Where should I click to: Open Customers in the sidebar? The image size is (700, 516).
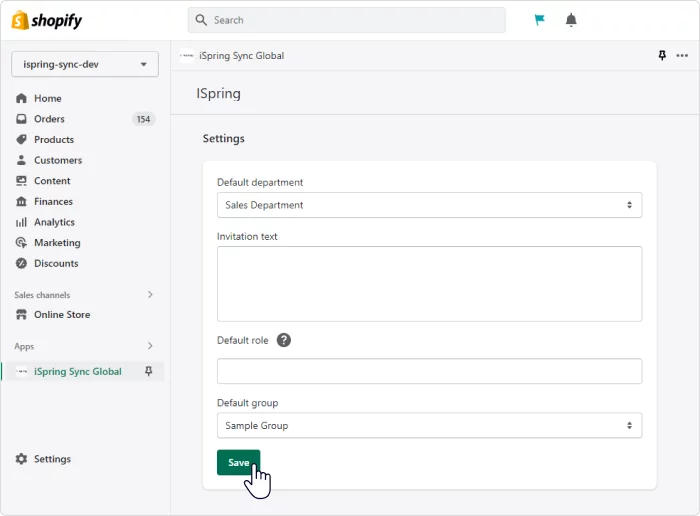[58, 160]
